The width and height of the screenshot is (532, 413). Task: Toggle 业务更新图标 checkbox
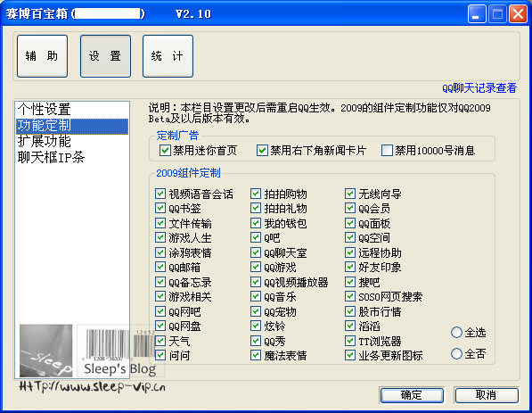click(x=350, y=355)
